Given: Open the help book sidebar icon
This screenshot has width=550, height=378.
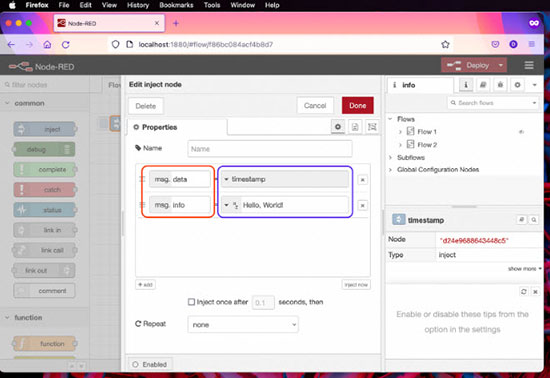Looking at the screenshot, I should [x=483, y=85].
